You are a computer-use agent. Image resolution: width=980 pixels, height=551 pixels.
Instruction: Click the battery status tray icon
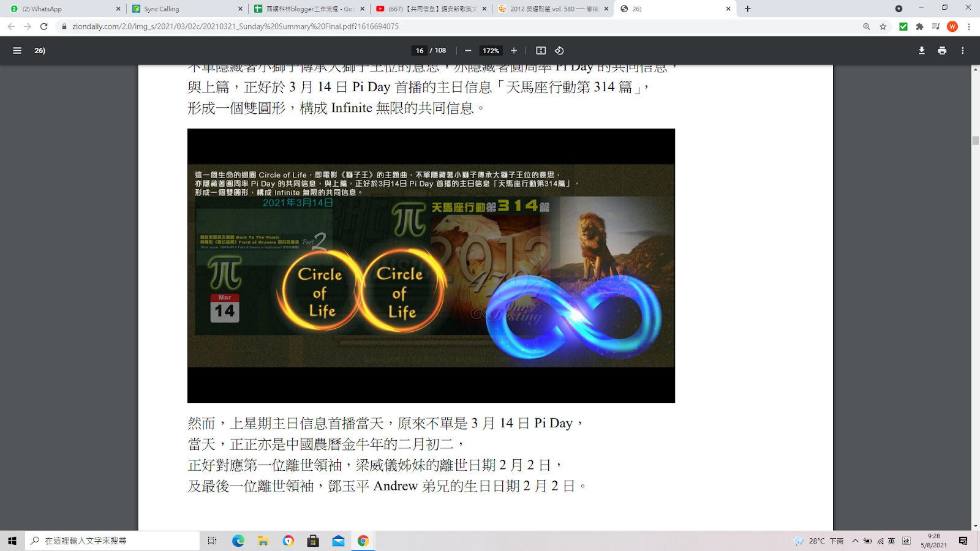tap(867, 541)
